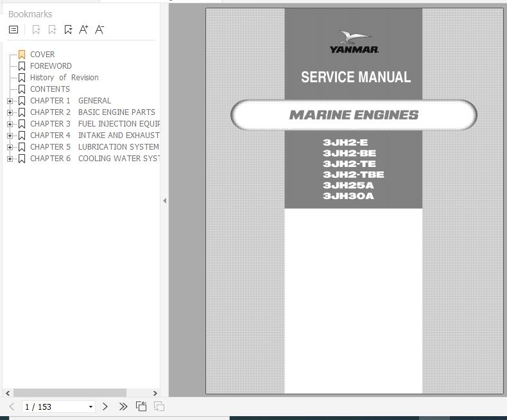The height and width of the screenshot is (420, 507).
Task: Click bookmarks panel scroll left arrow
Action: (x=8, y=393)
